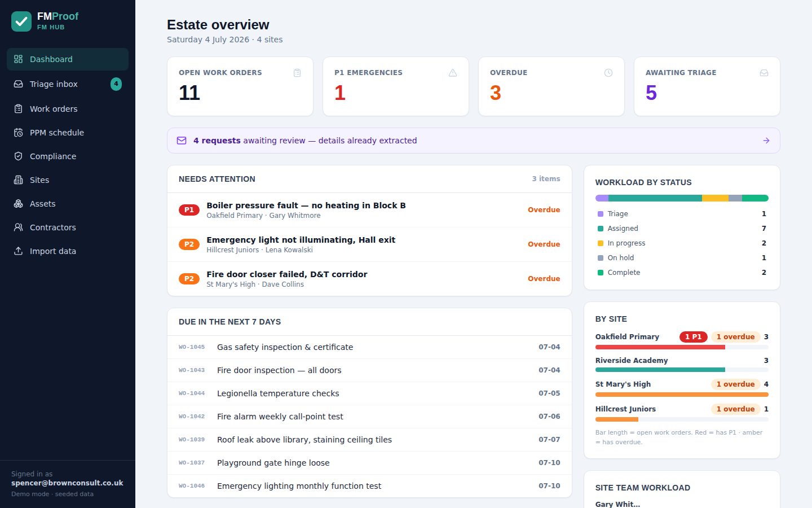Click clock icon on Overdue card
Screen dimensions: 812x508
(608, 73)
